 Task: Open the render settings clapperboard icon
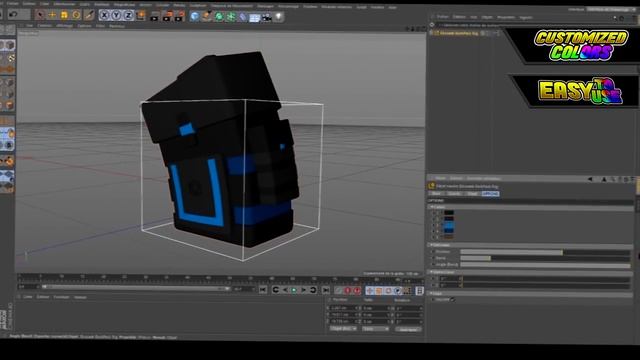point(179,17)
